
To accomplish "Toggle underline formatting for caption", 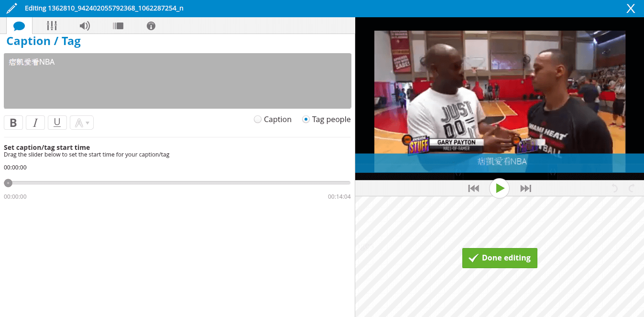I will tap(57, 123).
